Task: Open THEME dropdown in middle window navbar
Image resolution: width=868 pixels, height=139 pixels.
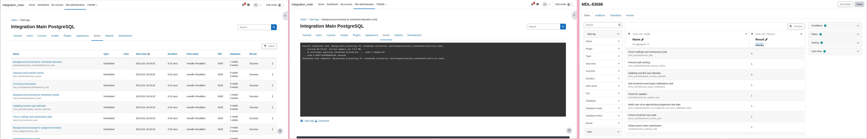Action: (x=381, y=4)
